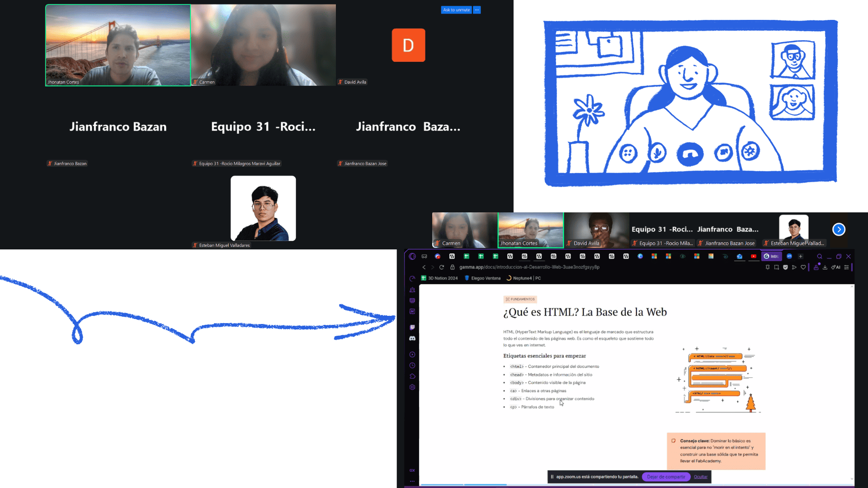This screenshot has width=868, height=488.
Task: Open the downloads icon in browser toolbar
Action: click(825, 267)
